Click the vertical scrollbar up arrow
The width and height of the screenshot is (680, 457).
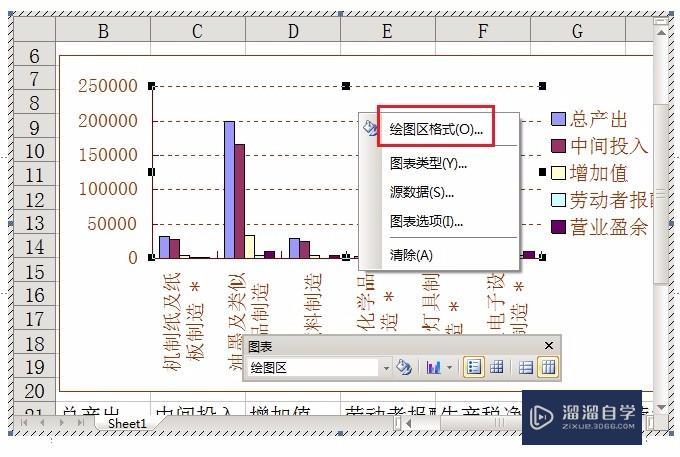660,32
